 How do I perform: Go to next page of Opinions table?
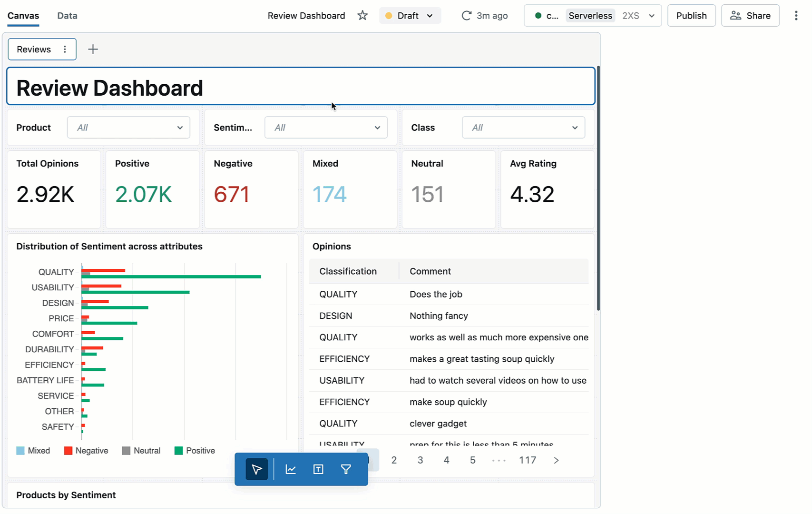(556, 460)
